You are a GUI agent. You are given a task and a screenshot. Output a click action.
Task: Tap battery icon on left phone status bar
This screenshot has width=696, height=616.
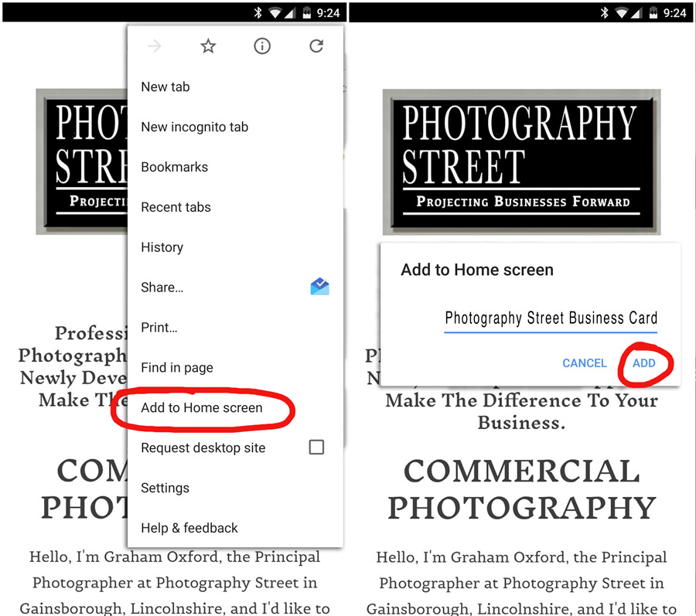pos(307,12)
